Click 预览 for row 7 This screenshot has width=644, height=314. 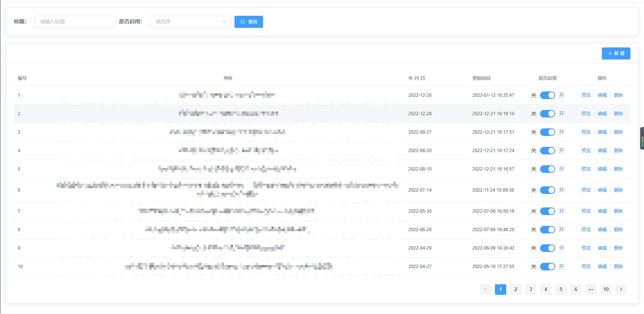click(x=586, y=211)
